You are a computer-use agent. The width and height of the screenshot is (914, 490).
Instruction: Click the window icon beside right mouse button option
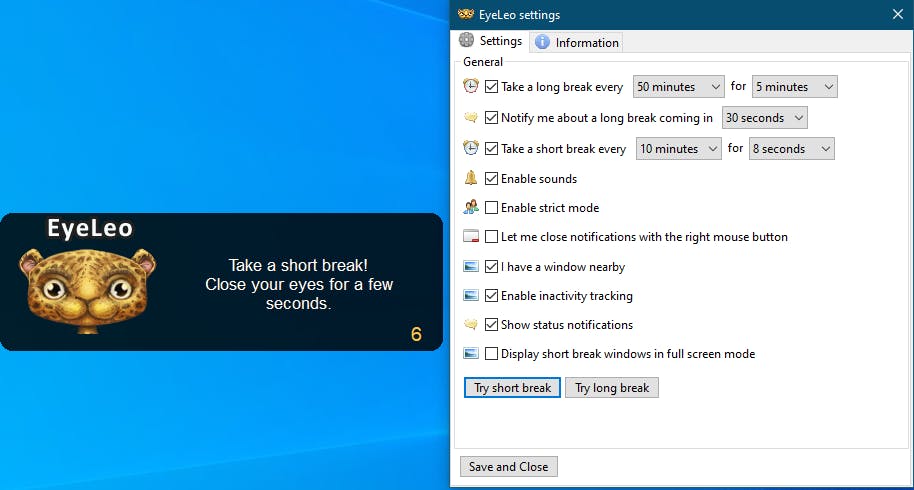coord(471,237)
